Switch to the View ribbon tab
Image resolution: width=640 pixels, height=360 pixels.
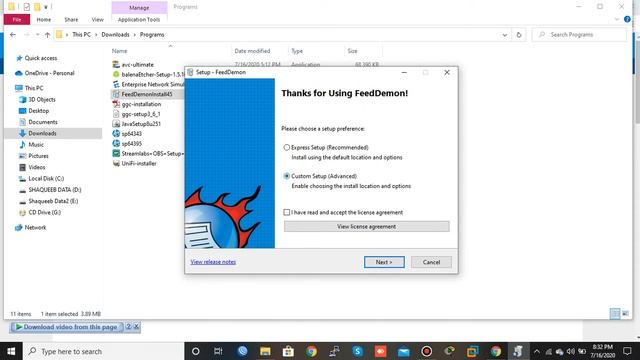(x=98, y=20)
